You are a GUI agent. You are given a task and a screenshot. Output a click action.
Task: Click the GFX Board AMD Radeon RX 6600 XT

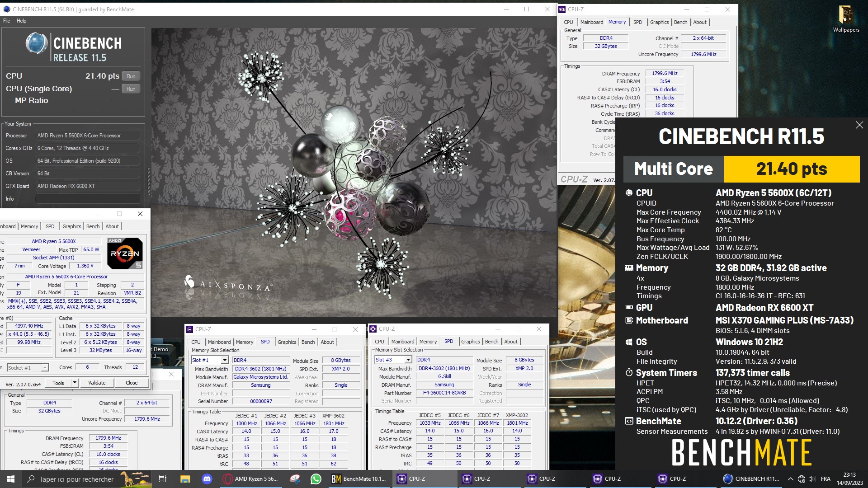pos(88,186)
